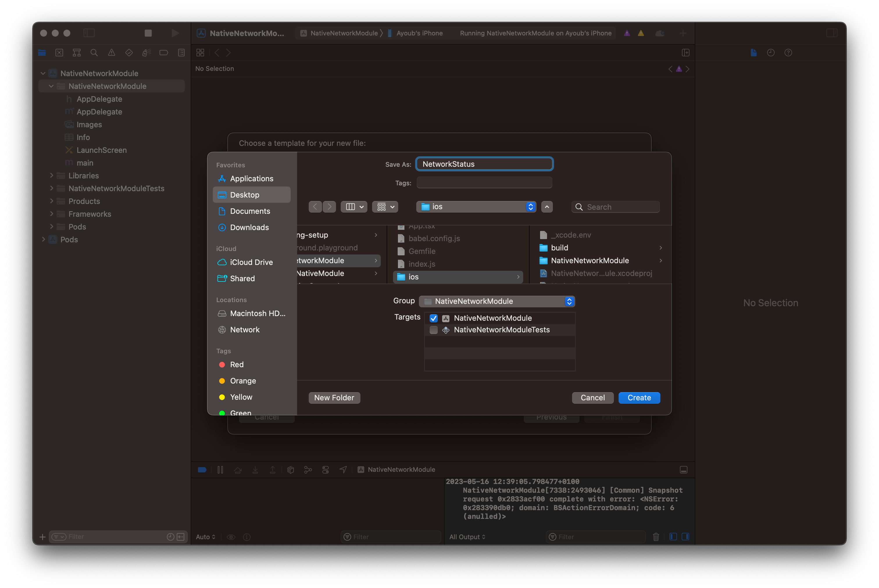This screenshot has width=879, height=588.
Task: Open the Source Control navigator icon
Action: [59, 53]
